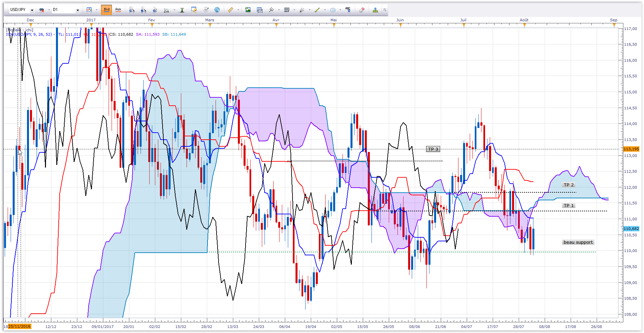
Task: Click the SB: 111,649 indicator value
Action: pyautogui.click(x=174, y=34)
